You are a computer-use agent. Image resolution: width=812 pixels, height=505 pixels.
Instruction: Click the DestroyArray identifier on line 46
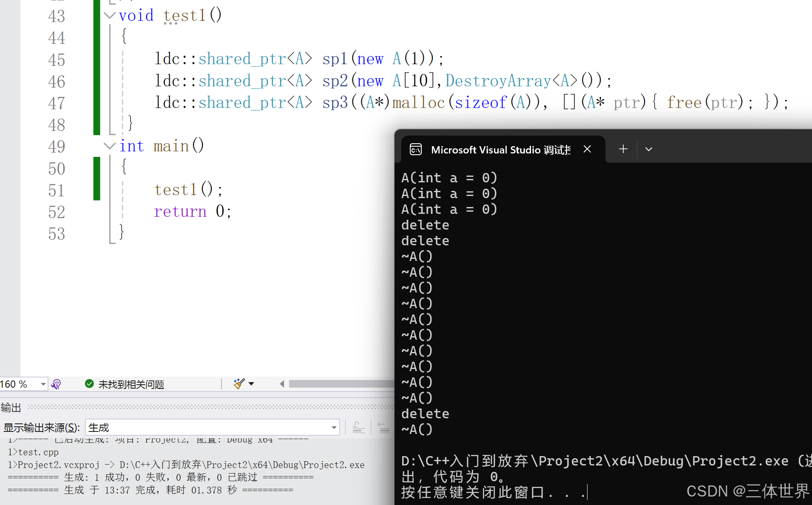pyautogui.click(x=498, y=81)
